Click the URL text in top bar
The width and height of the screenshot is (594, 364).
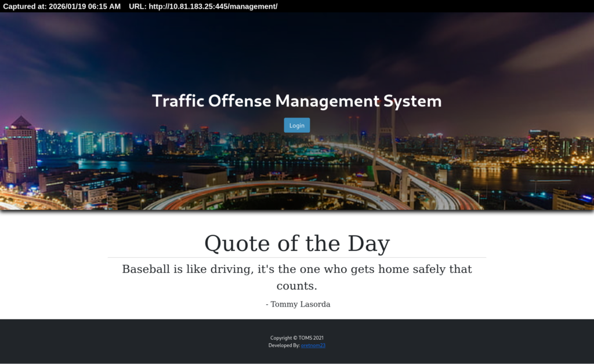(203, 6)
